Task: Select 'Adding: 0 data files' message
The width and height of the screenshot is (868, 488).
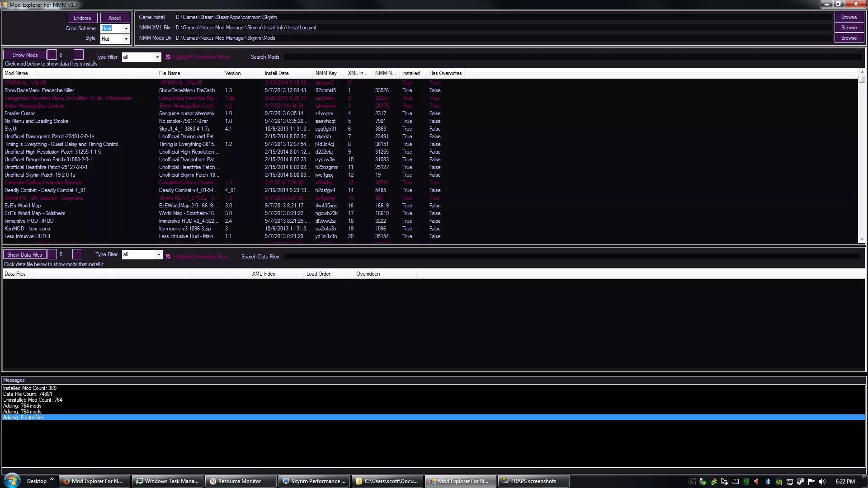Action: pyautogui.click(x=433, y=418)
